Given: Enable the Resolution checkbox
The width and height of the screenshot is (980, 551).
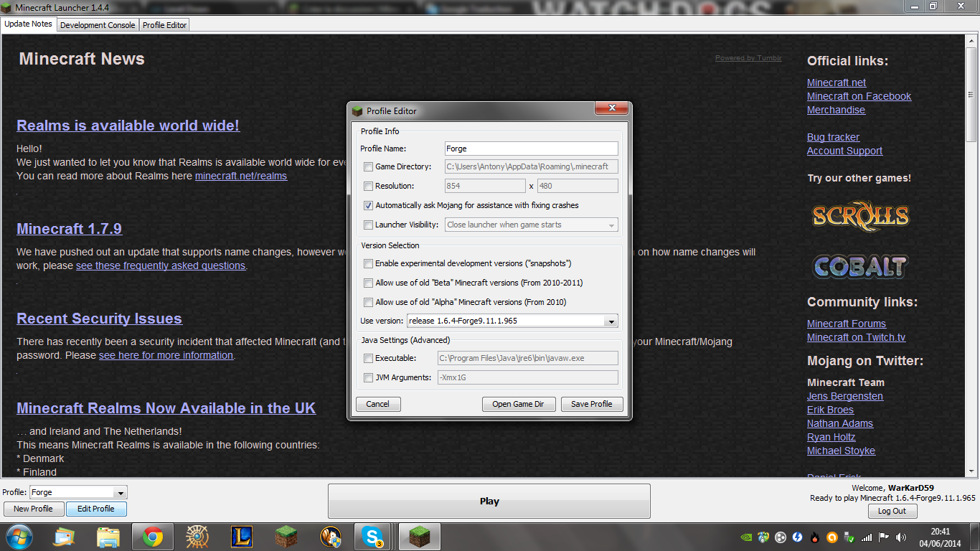Looking at the screenshot, I should point(369,186).
